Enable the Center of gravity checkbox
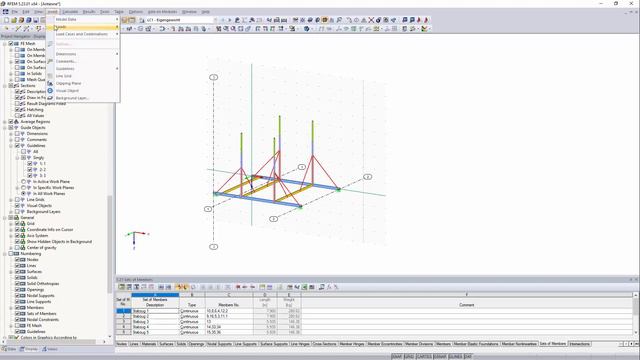Viewport: 640px width, 360px height. click(x=17, y=248)
